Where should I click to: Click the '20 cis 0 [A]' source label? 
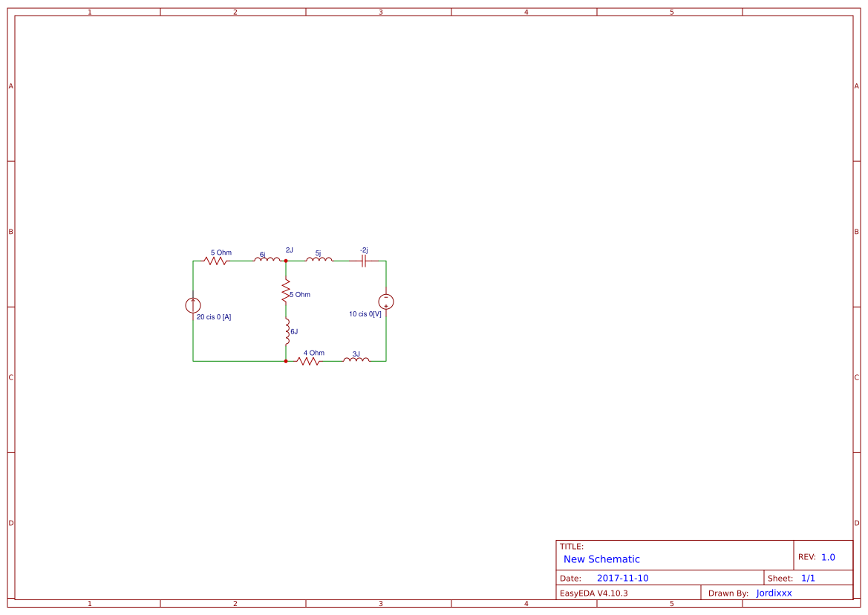tap(214, 317)
